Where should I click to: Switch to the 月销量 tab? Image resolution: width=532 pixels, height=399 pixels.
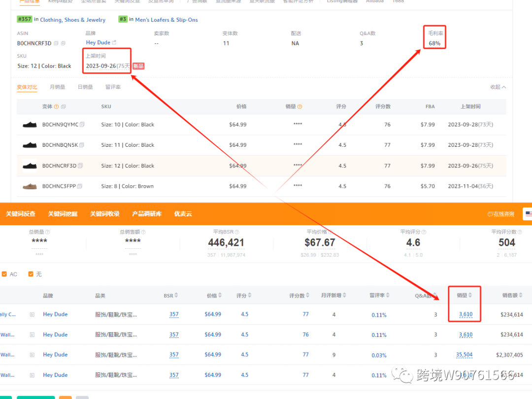pos(57,87)
